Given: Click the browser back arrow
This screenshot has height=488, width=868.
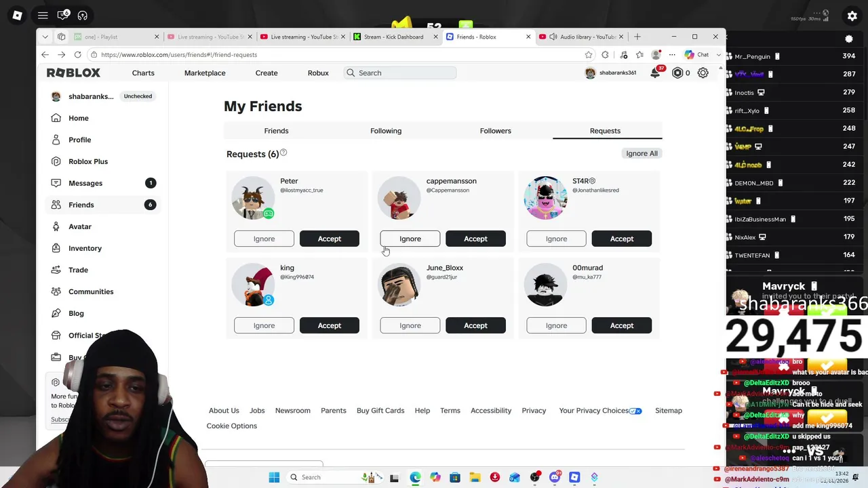Looking at the screenshot, I should pyautogui.click(x=45, y=55).
